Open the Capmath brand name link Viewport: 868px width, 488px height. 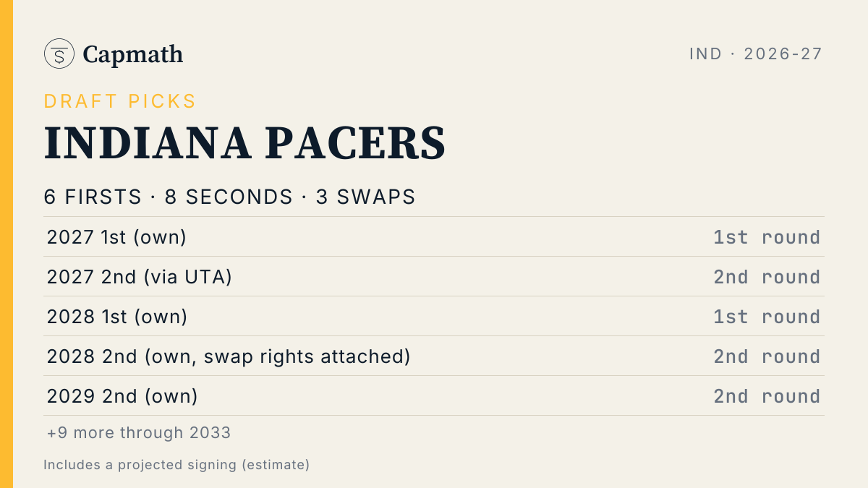[x=133, y=54]
